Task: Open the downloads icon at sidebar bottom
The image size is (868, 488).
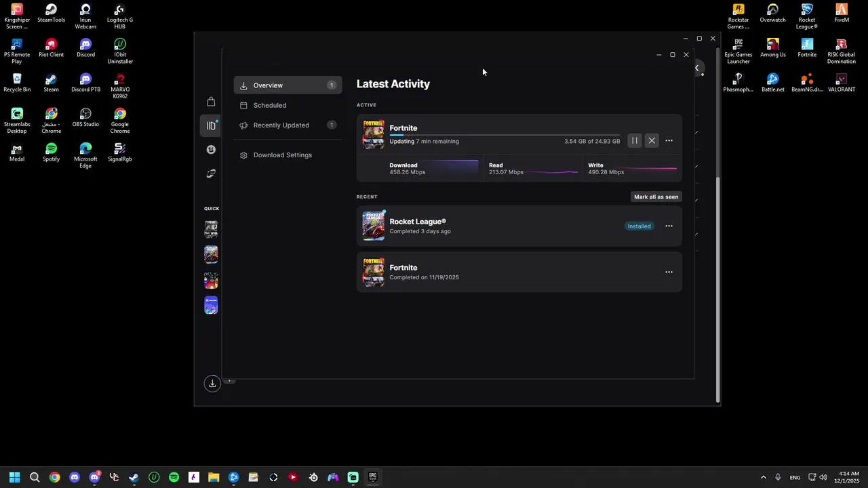Action: tap(212, 384)
